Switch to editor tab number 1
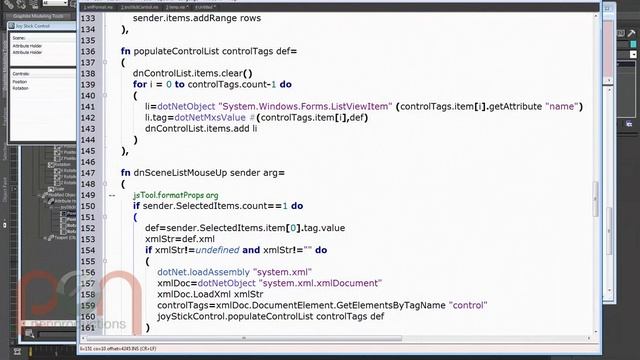Image resolution: width=640 pixels, height=360 pixels. tap(98, 7)
